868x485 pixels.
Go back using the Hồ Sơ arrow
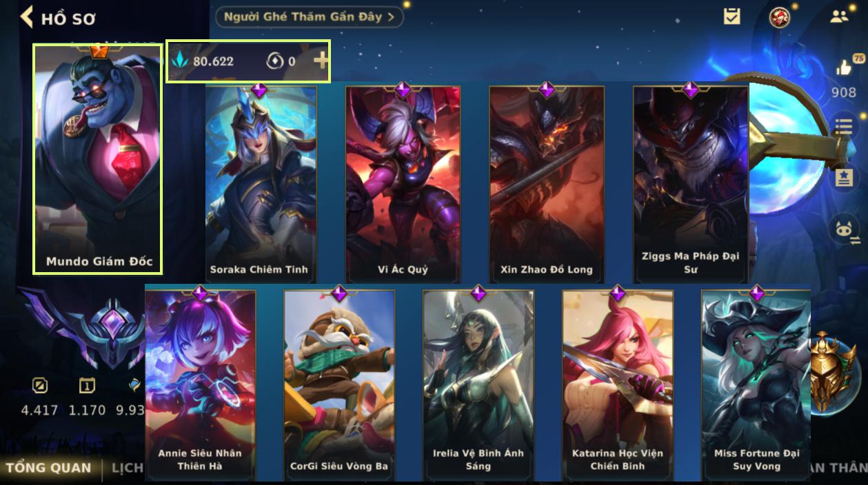[x=26, y=17]
